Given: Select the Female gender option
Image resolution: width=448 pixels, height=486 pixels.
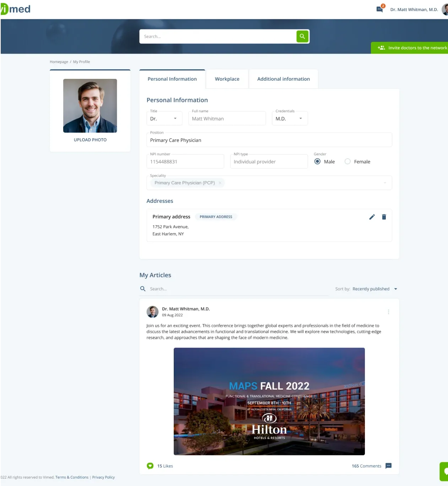Looking at the screenshot, I should pos(347,161).
